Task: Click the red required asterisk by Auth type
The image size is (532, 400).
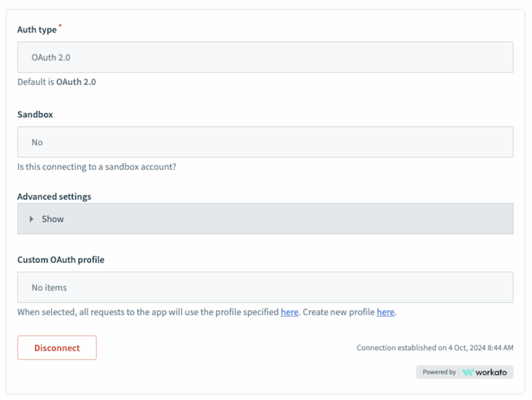Action: point(60,26)
